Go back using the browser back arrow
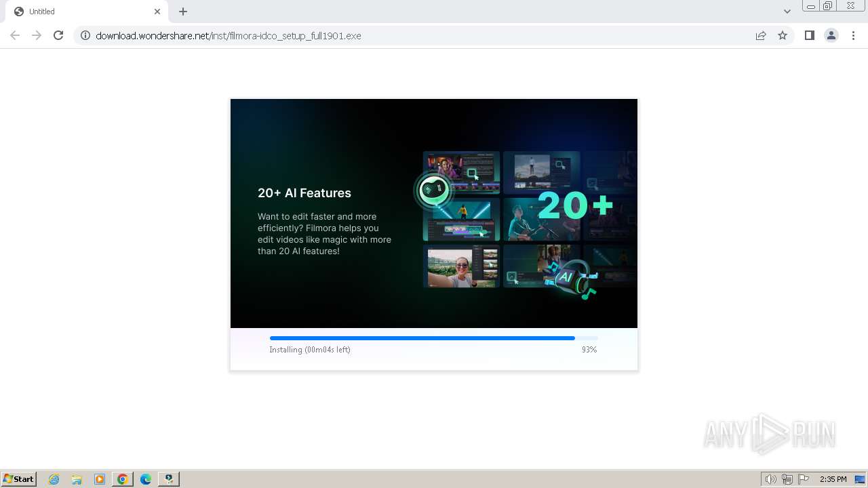 15,35
